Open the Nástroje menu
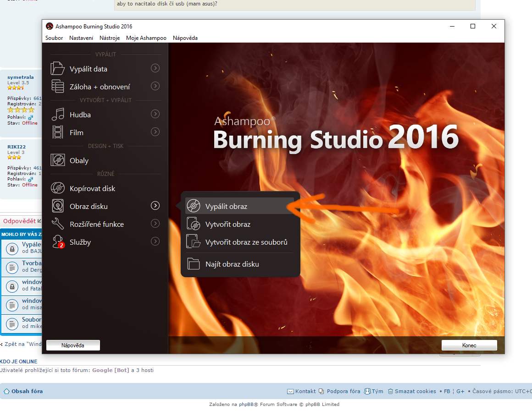Viewport: 532px width, 416px height. click(x=110, y=38)
